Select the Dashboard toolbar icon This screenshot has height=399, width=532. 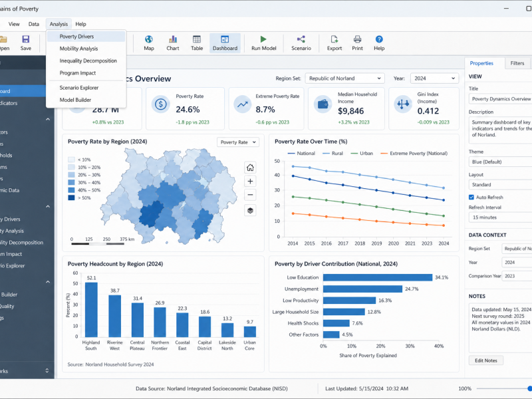coord(225,43)
